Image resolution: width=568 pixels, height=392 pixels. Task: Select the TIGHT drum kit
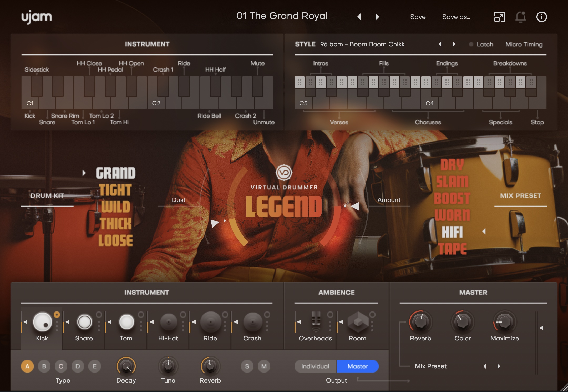pyautogui.click(x=115, y=190)
